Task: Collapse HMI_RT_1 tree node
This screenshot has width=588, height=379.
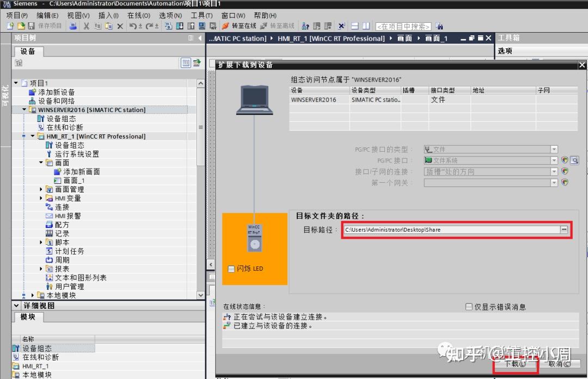Action: pyautogui.click(x=33, y=136)
